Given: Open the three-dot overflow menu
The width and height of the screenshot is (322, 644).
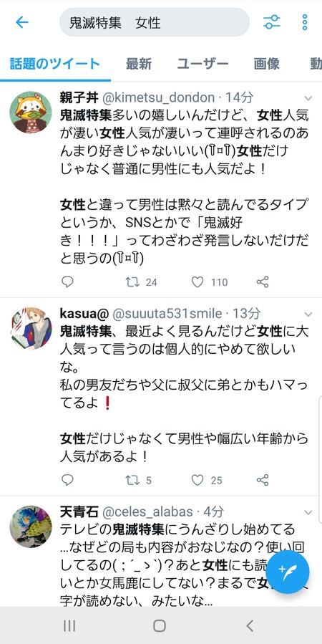Looking at the screenshot, I should 304,22.
